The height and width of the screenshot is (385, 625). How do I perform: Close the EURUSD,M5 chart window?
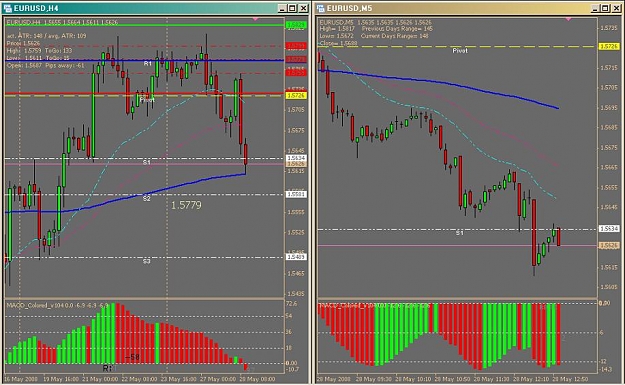[x=616, y=8]
